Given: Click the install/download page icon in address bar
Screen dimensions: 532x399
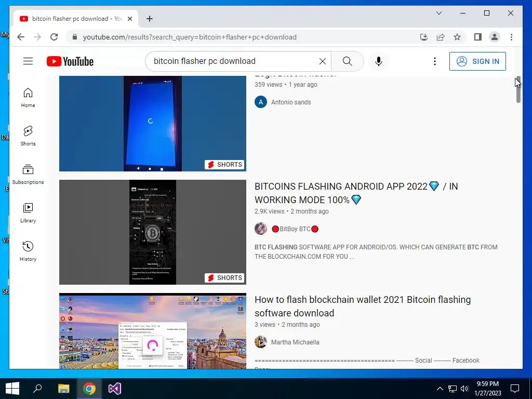Looking at the screenshot, I should click(x=424, y=37).
